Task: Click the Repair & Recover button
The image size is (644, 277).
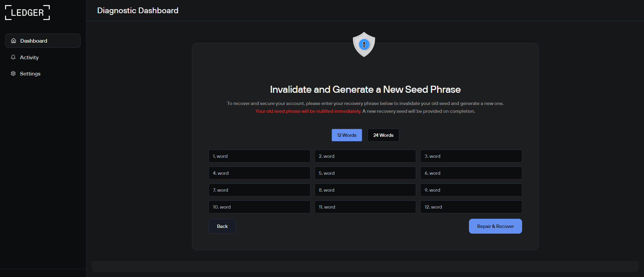Action: [x=495, y=226]
